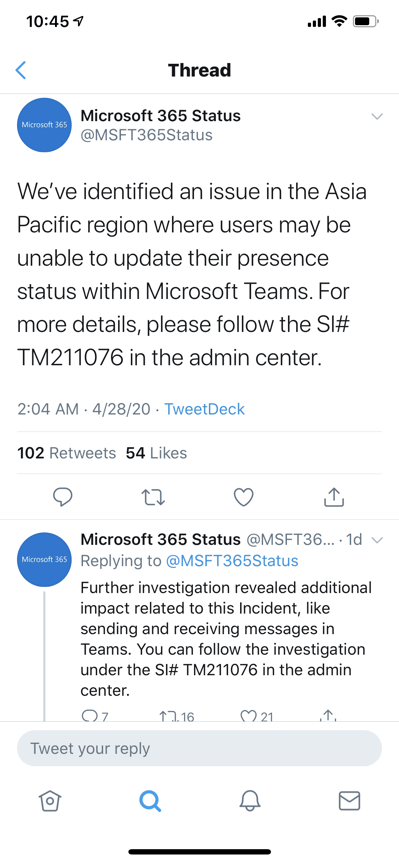The height and width of the screenshot is (863, 399).
Task: Open the @MSFT365Status mention link in reply
Action: click(x=232, y=561)
